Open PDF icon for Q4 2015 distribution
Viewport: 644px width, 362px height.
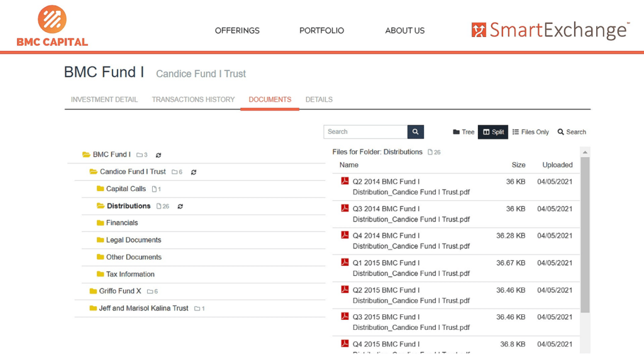[345, 344]
